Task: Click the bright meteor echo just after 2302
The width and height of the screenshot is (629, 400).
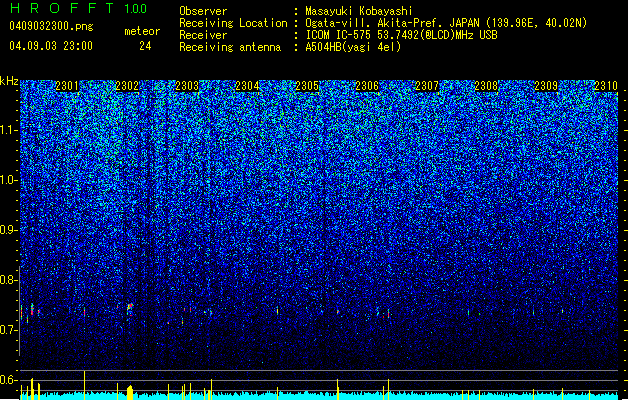Action: click(130, 309)
